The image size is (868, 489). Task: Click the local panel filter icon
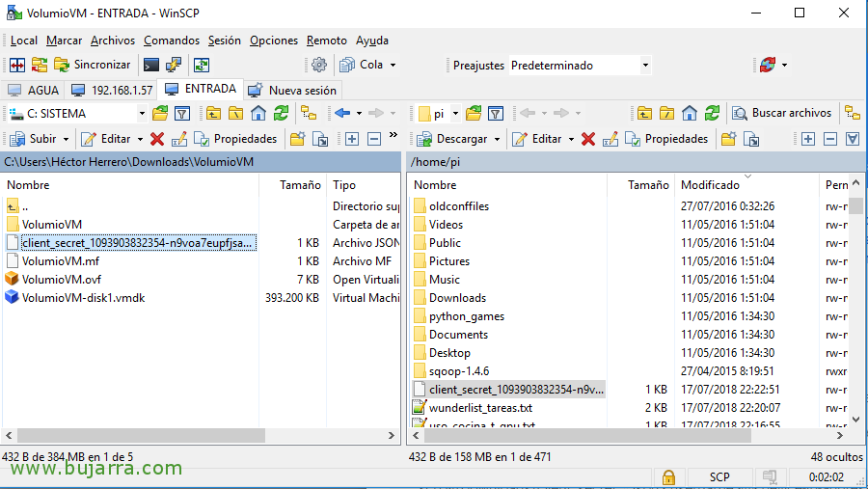[x=182, y=114]
